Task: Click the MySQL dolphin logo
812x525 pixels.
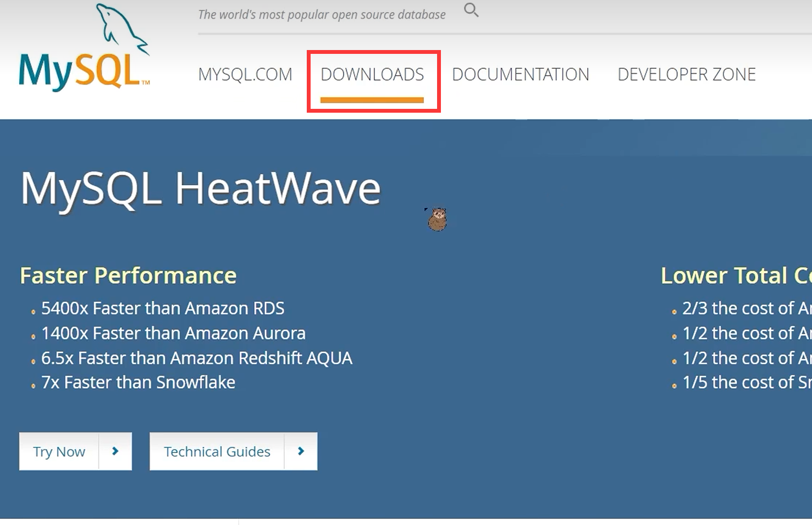Action: pyautogui.click(x=84, y=47)
